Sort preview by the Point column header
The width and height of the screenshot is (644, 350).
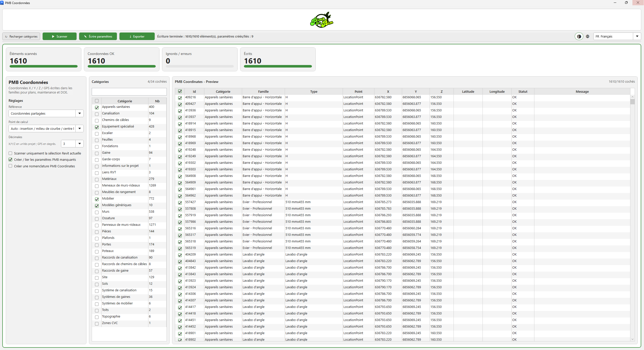pos(358,91)
